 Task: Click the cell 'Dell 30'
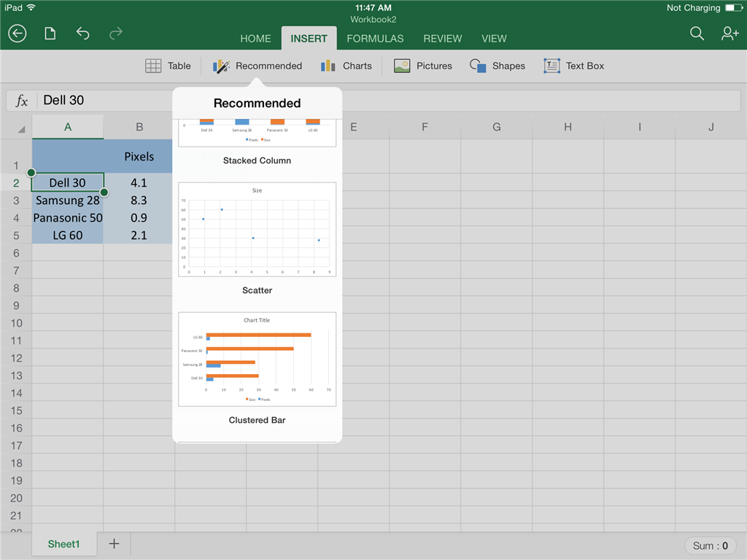click(x=68, y=183)
